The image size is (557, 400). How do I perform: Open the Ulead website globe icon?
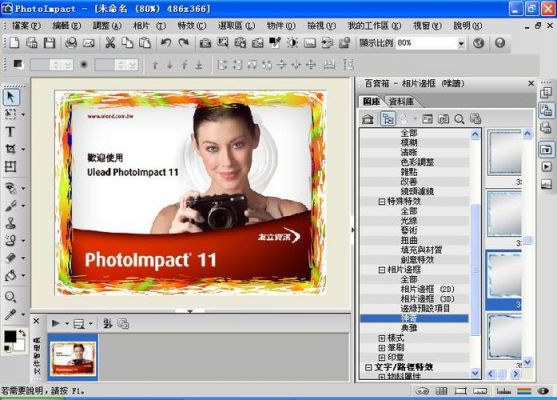(x=478, y=43)
